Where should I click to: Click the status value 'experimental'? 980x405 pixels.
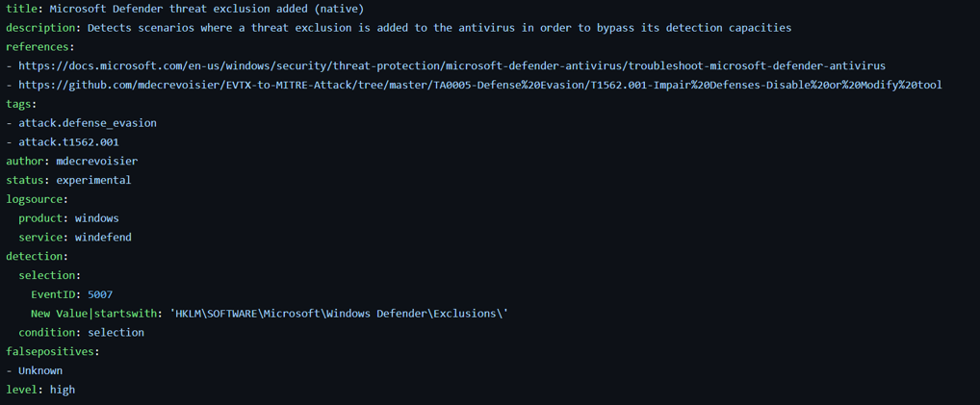click(93, 180)
